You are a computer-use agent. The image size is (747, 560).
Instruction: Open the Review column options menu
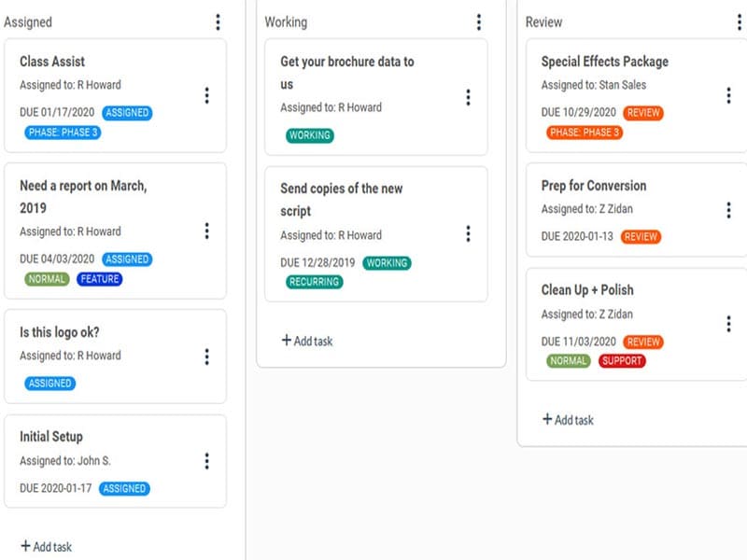pos(740,22)
